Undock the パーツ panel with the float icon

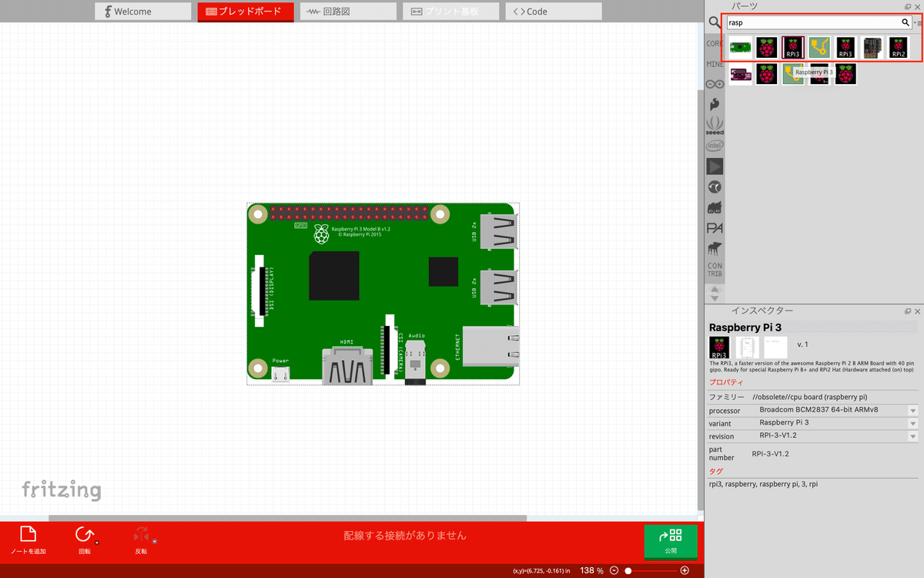[908, 7]
